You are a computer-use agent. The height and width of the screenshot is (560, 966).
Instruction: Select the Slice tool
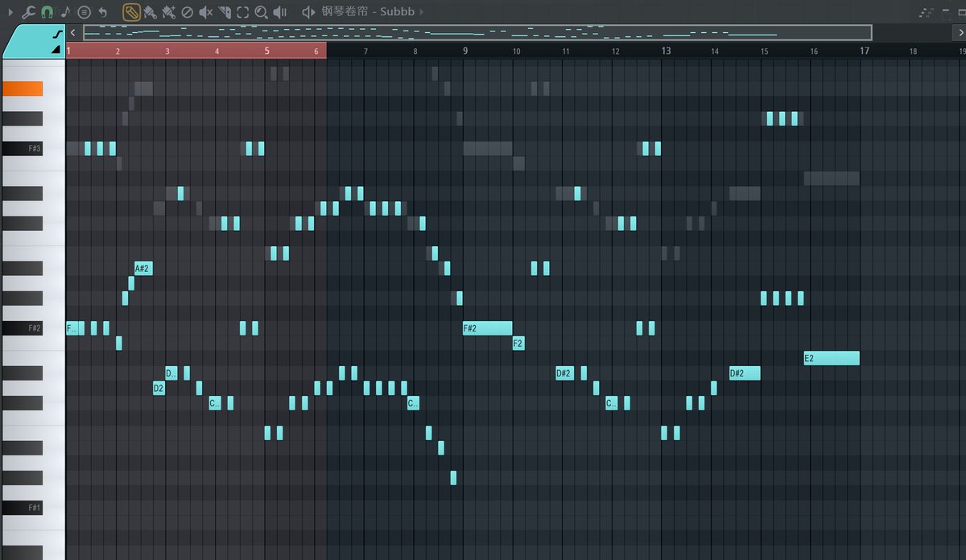(x=225, y=12)
